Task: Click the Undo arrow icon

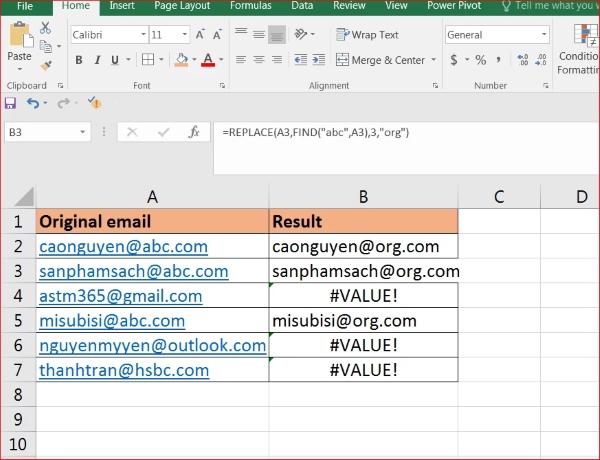Action: (33, 103)
